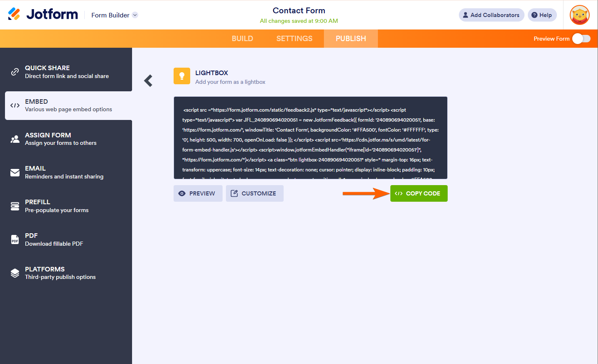Click the Form Builder label
This screenshot has width=598, height=364.
110,15
